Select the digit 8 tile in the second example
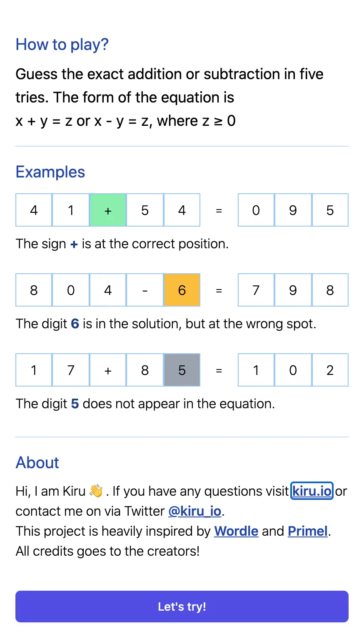 tap(33, 290)
